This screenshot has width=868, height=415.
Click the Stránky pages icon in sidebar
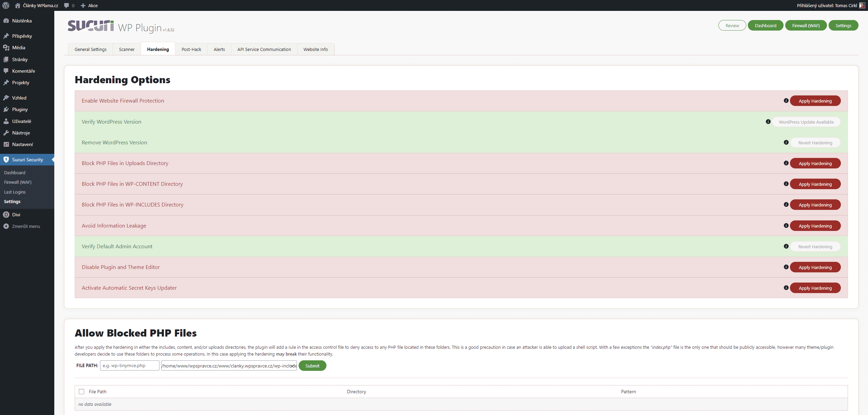(x=6, y=59)
